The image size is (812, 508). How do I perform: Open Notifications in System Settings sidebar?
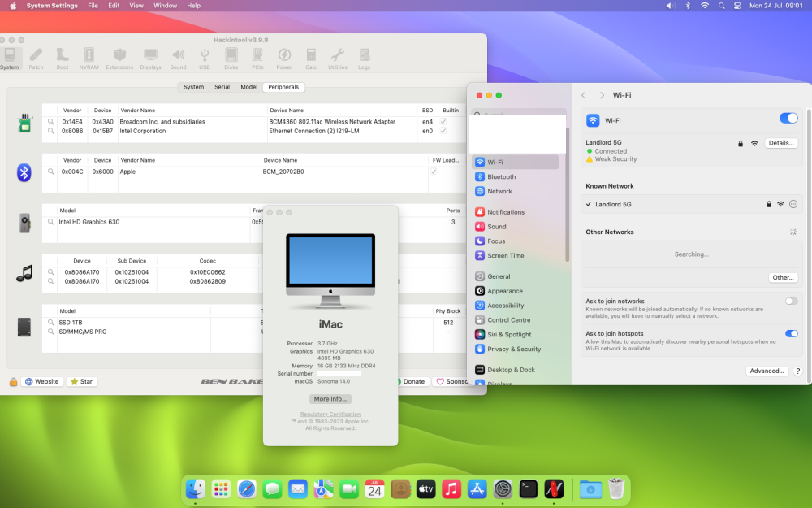pos(516,212)
